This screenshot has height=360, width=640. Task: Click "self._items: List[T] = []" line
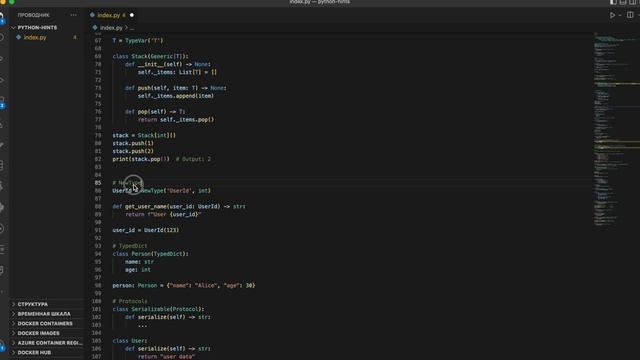[x=177, y=72]
